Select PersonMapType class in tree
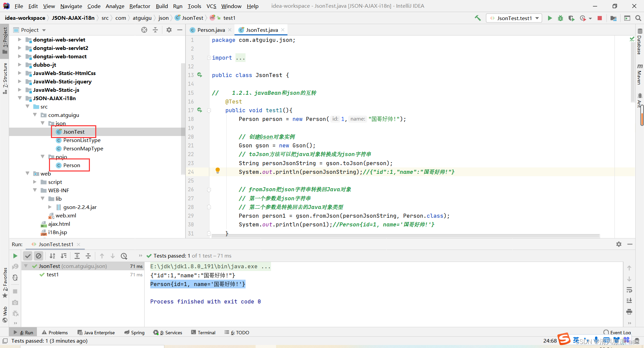Viewport: 644px width, 348px height. click(x=83, y=148)
